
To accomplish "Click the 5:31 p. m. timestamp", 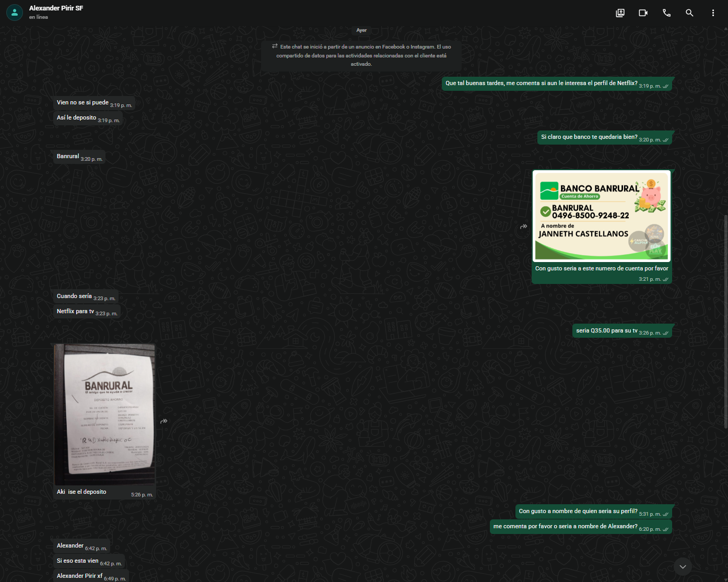I will [650, 514].
